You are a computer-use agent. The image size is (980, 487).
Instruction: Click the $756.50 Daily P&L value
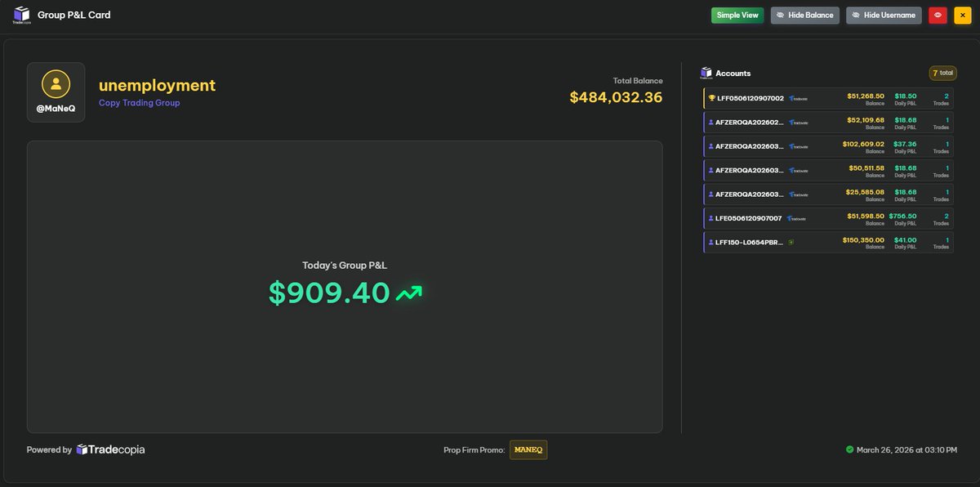click(x=902, y=216)
